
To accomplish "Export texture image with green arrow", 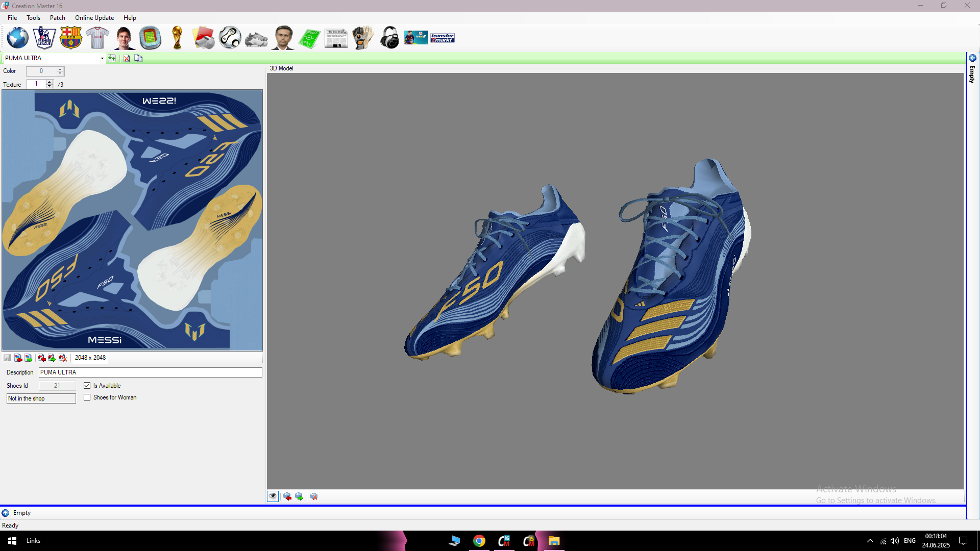I will coord(29,358).
